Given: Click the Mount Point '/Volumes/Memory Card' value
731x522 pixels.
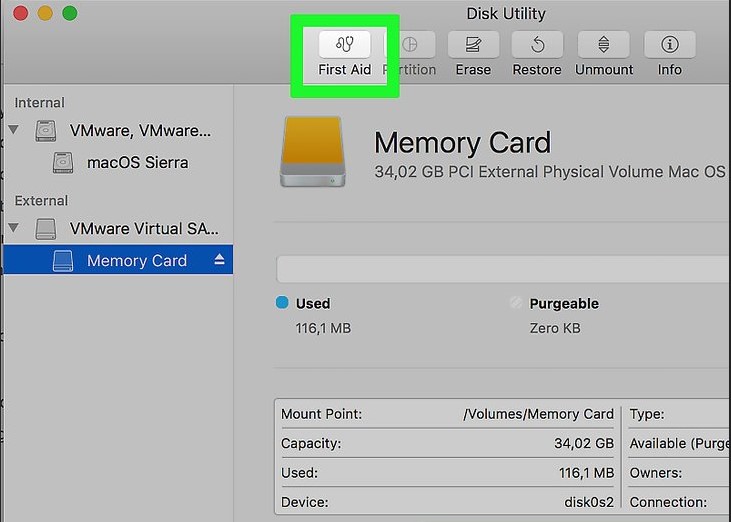Looking at the screenshot, I should (538, 414).
